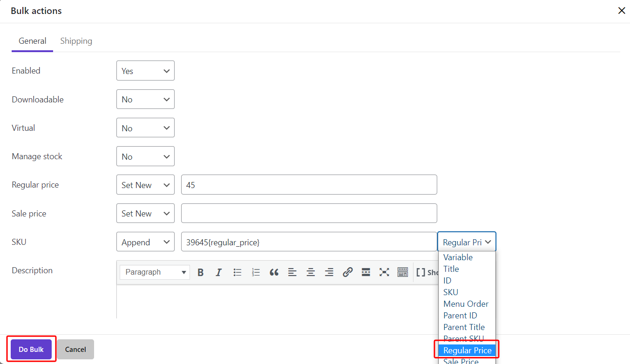Switch to the General tab
This screenshot has height=364, width=630.
pos(33,41)
